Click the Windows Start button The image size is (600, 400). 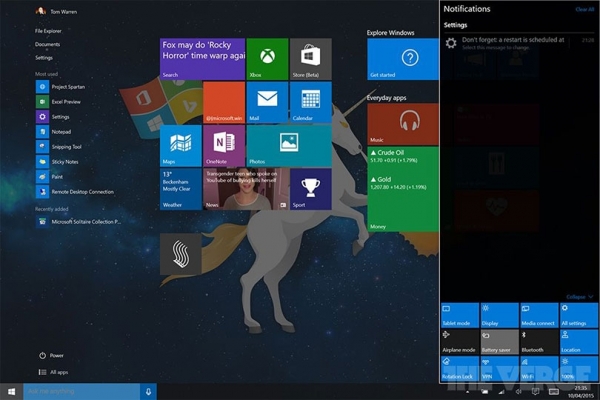click(11, 392)
